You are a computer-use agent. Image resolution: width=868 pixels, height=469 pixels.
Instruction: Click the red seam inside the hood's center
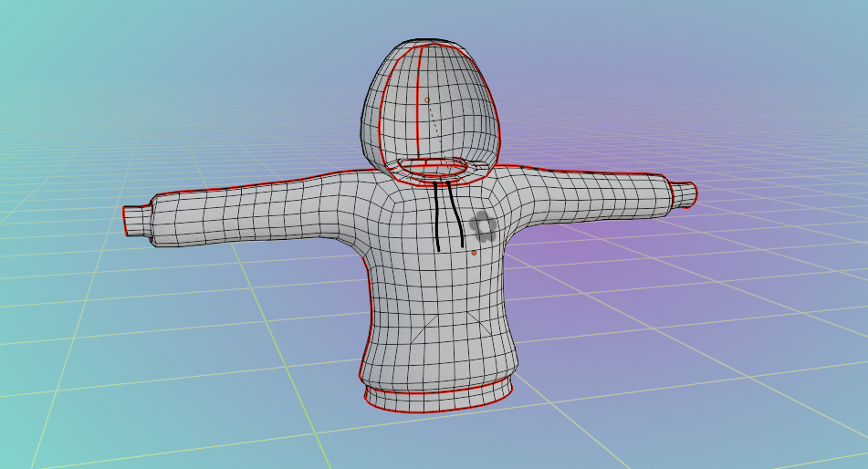coord(418,101)
